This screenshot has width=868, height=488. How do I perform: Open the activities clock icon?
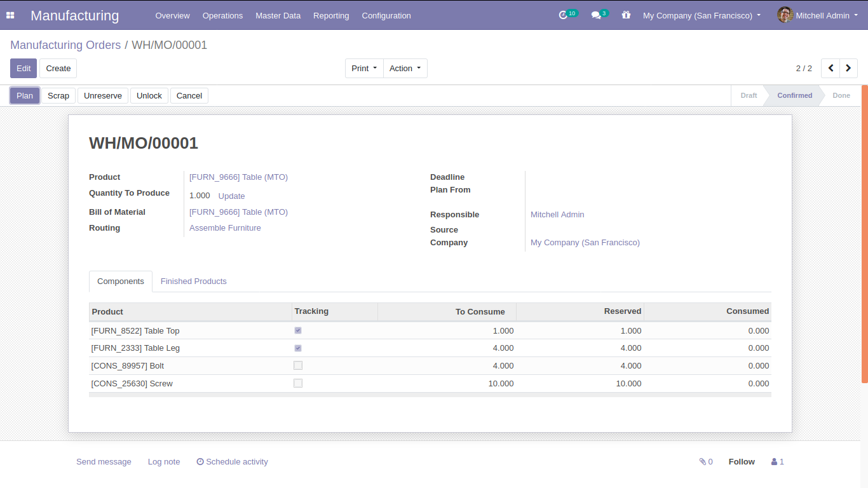(563, 15)
